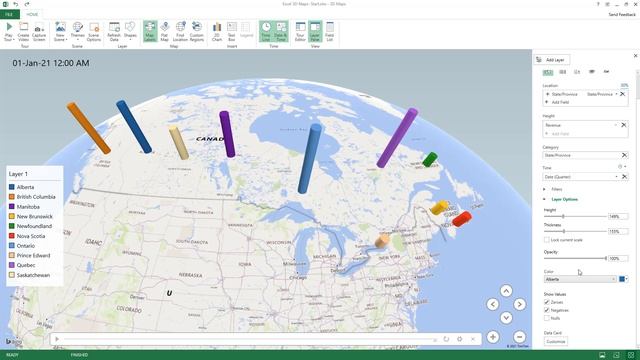Image resolution: width=640 pixels, height=360 pixels.
Task: Select heat map visualization type
Action: pos(591,72)
